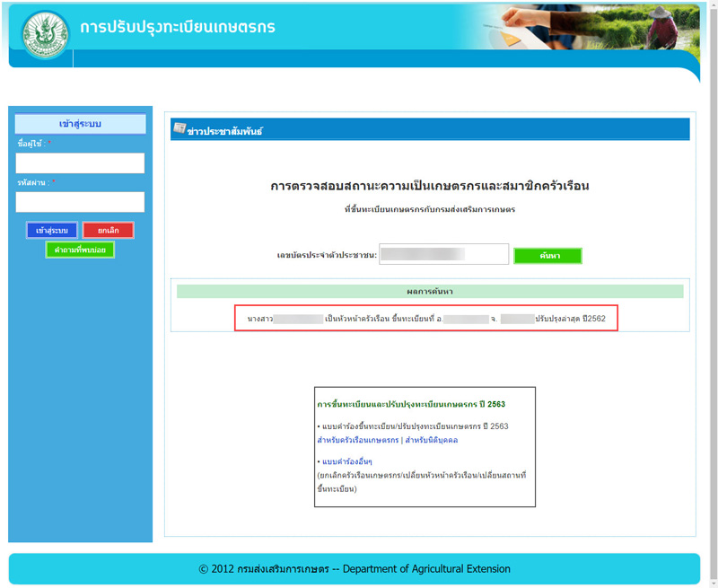Click the newspaper icon beside ข่าวประชาสัมพันธ์

[x=179, y=128]
